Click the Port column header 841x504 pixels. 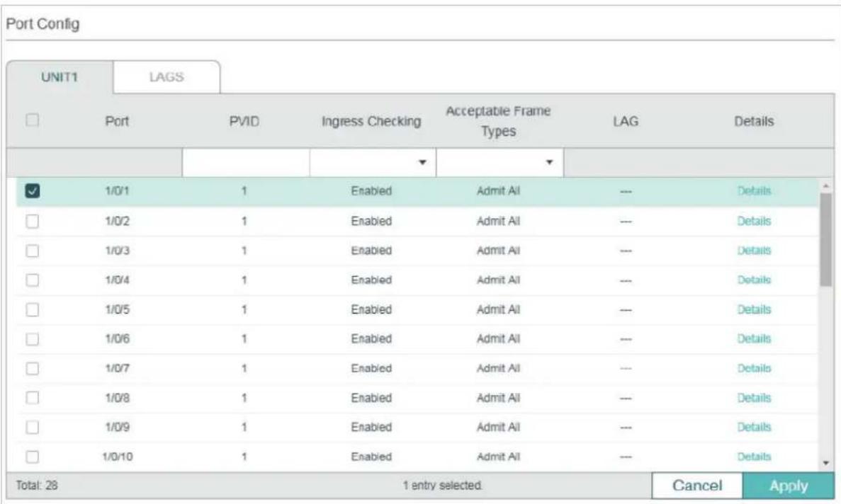point(117,121)
